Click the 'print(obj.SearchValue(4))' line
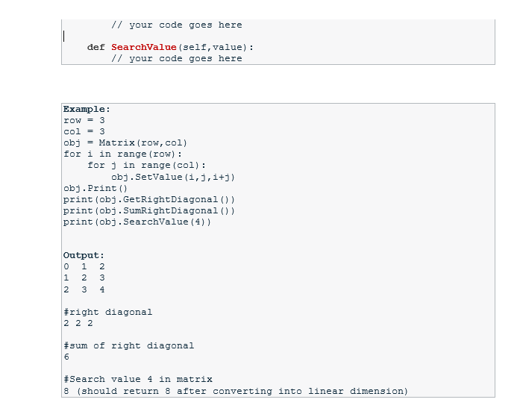520x420 pixels. 137,222
